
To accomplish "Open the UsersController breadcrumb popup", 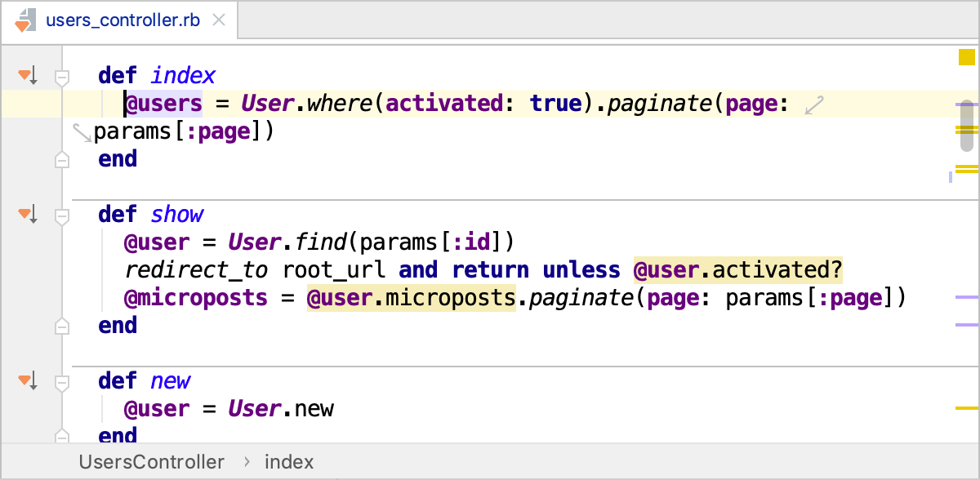I will coord(151,462).
